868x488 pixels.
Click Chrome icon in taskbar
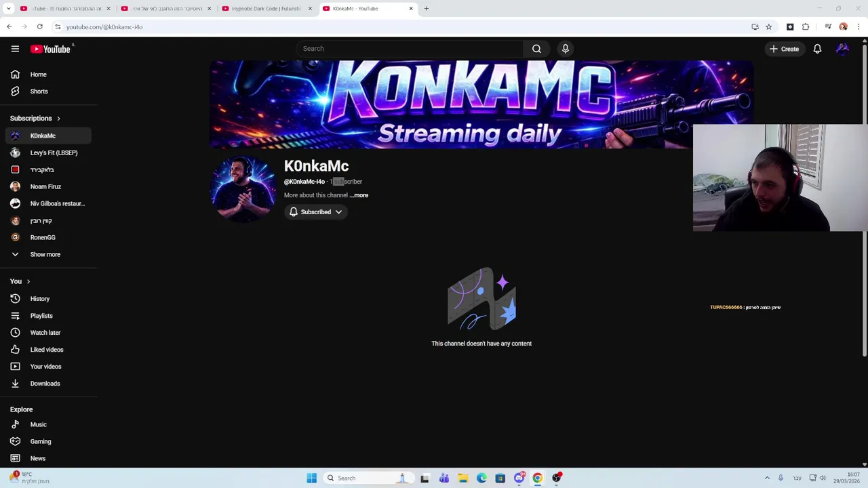point(537,478)
